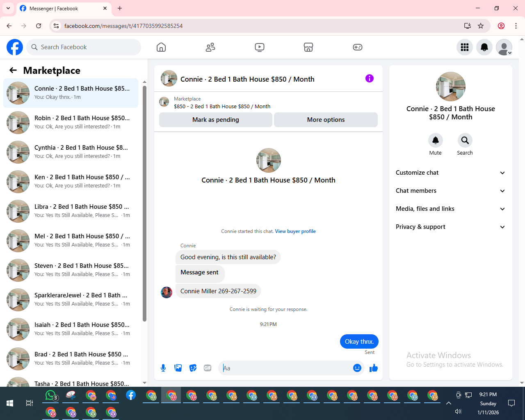This screenshot has width=525, height=420.
Task: Click the 'Okay thnx.' sent message bubble
Action: pos(359,342)
